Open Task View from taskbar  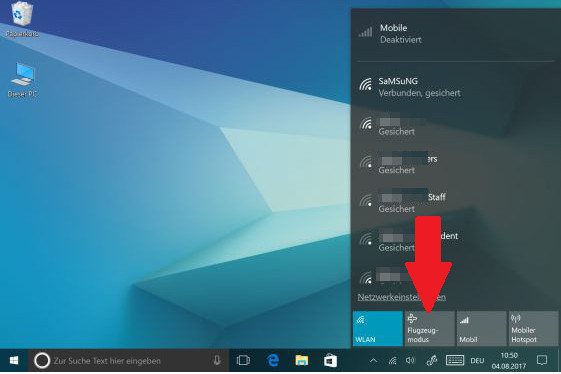click(x=243, y=360)
